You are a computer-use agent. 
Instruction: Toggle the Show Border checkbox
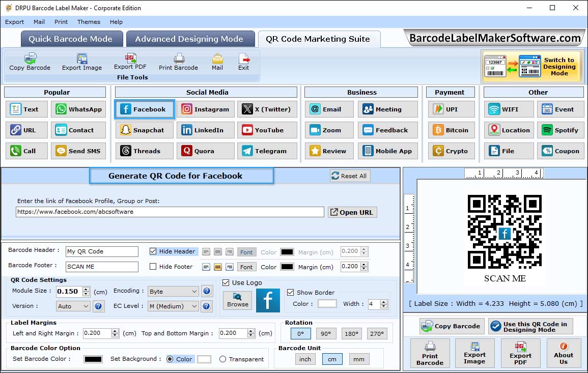pos(290,293)
